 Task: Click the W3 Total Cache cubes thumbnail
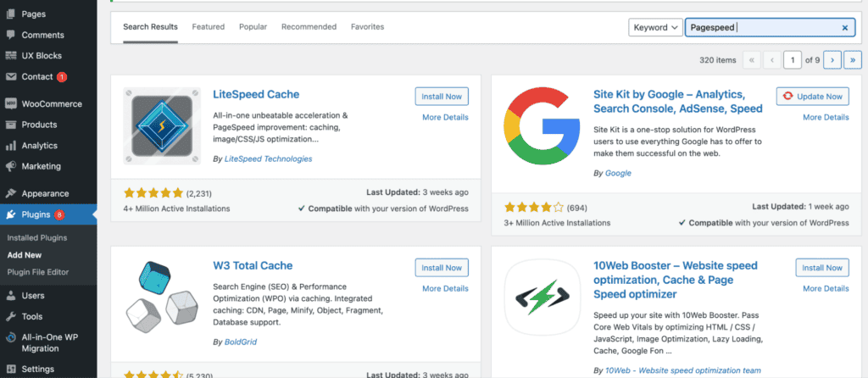[162, 297]
